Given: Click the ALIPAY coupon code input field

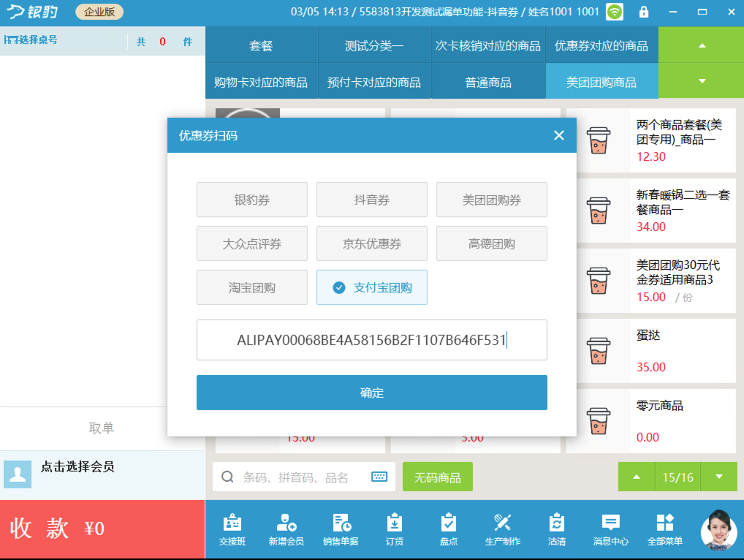Looking at the screenshot, I should (371, 341).
